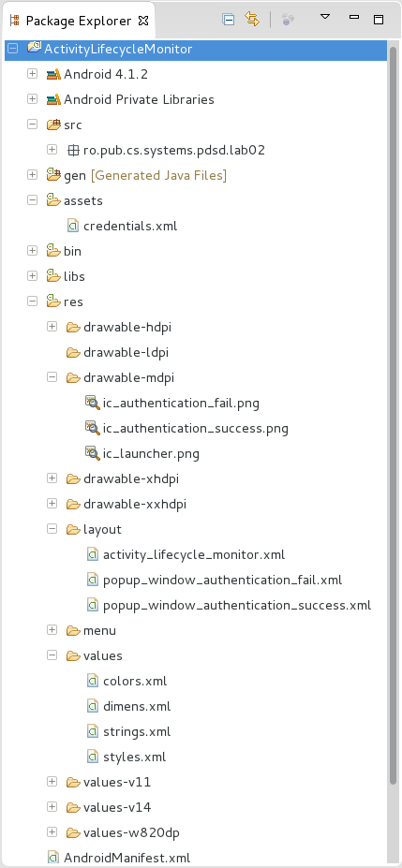Expand the bin folder
Image resolution: width=402 pixels, height=868 pixels.
(32, 251)
